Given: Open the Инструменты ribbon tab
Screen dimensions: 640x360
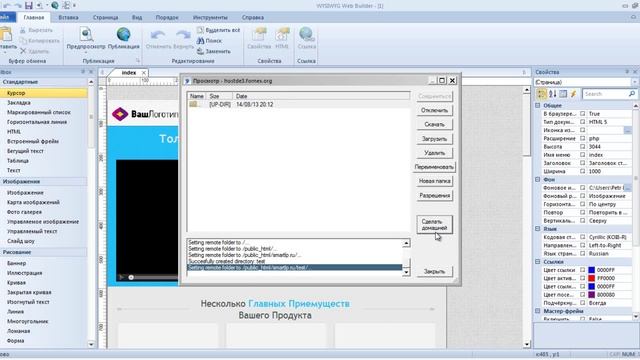Looking at the screenshot, I should (210, 18).
